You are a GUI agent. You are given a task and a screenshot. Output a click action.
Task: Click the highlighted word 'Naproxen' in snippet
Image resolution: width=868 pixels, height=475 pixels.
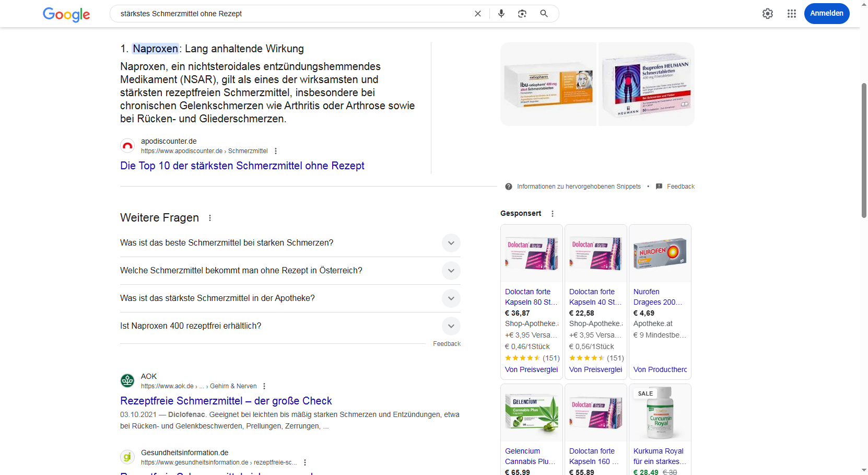click(x=155, y=49)
